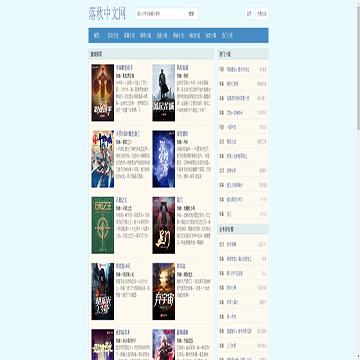Select the last category in blue navigation bar
The height and width of the screenshot is (360, 360).
coord(227,35)
